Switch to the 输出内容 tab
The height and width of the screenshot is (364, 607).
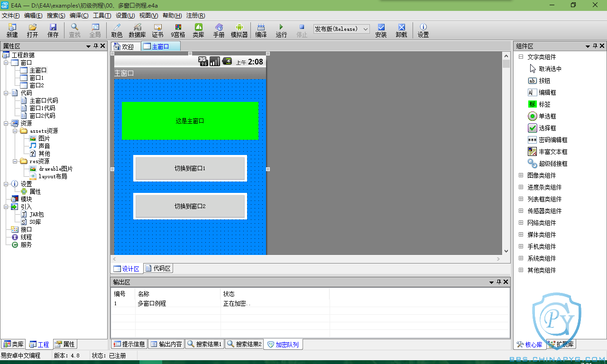(166, 344)
